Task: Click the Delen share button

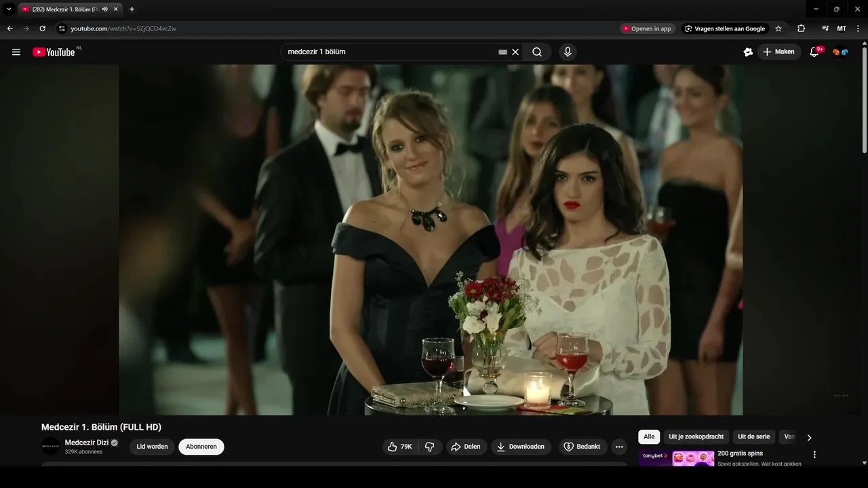Action: click(466, 447)
